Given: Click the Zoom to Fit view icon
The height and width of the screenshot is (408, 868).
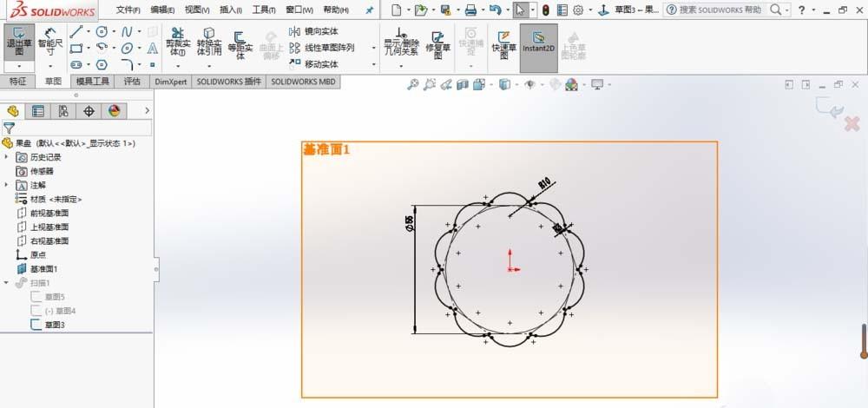Looking at the screenshot, I should pos(412,85).
